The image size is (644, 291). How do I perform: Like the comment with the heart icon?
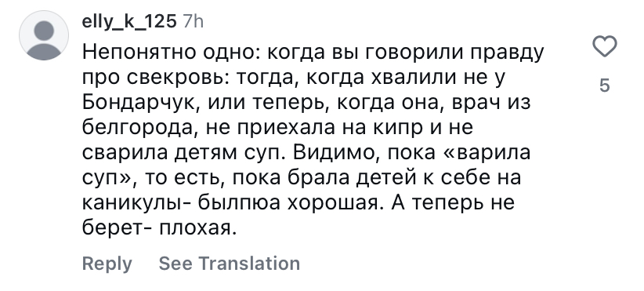(605, 46)
